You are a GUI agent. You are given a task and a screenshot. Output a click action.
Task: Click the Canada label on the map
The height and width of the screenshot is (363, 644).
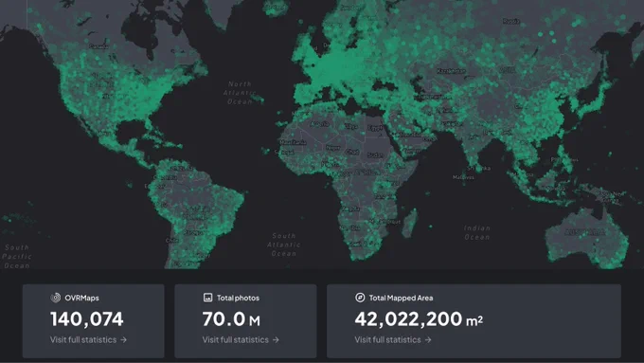(x=98, y=46)
